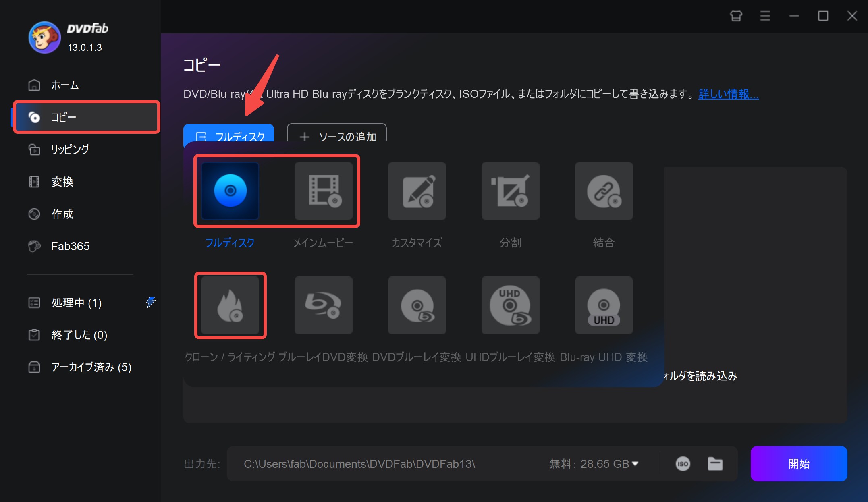The image size is (868, 502).
Task: Click the 結合 label
Action: 604,243
